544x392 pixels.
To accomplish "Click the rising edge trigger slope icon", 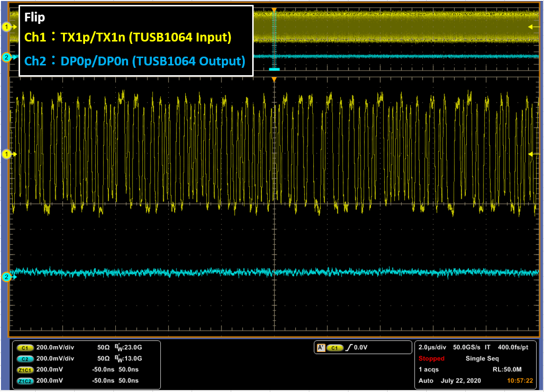I will (x=348, y=348).
